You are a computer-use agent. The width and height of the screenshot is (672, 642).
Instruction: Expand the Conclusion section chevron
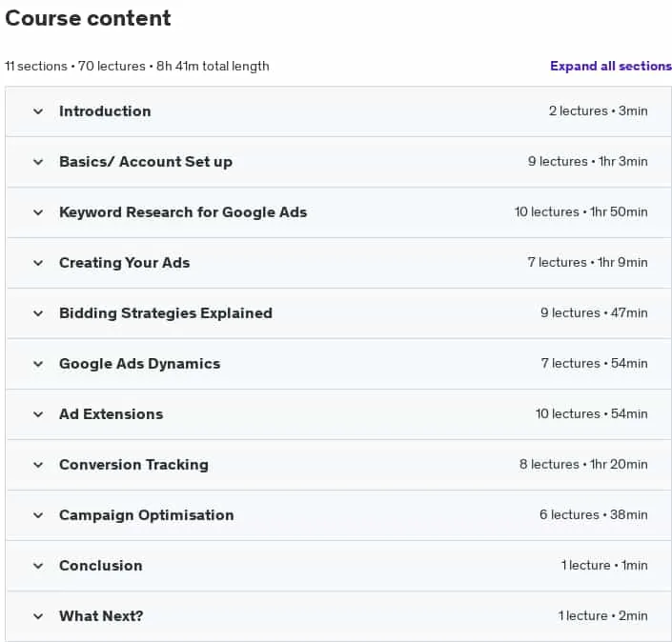pos(38,566)
